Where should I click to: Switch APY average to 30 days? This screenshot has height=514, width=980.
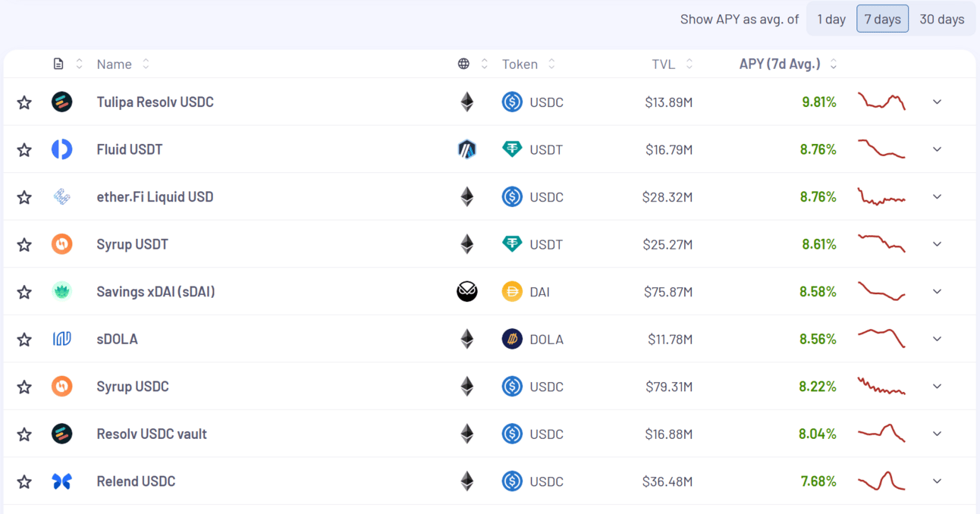941,19
